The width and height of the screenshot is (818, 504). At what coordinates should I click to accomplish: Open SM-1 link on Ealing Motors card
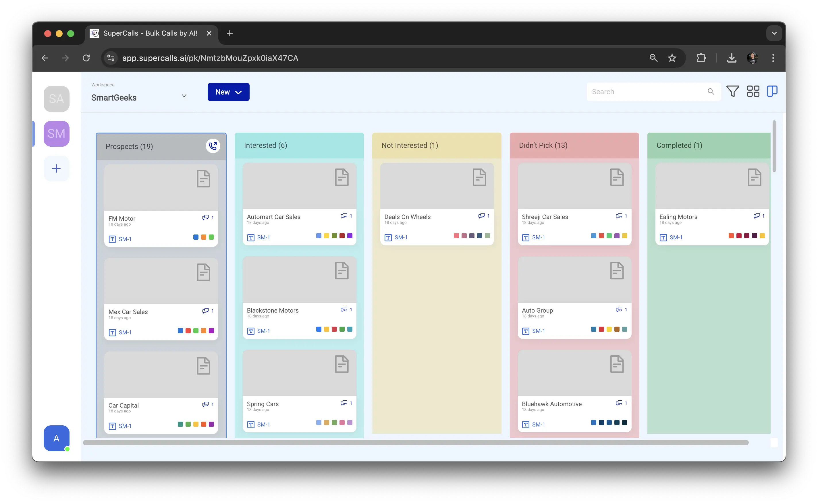676,238
